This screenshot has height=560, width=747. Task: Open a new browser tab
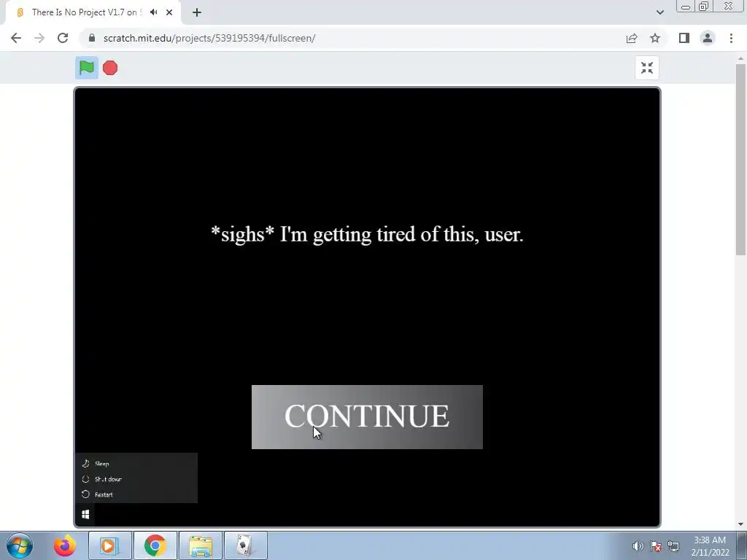[x=197, y=12]
